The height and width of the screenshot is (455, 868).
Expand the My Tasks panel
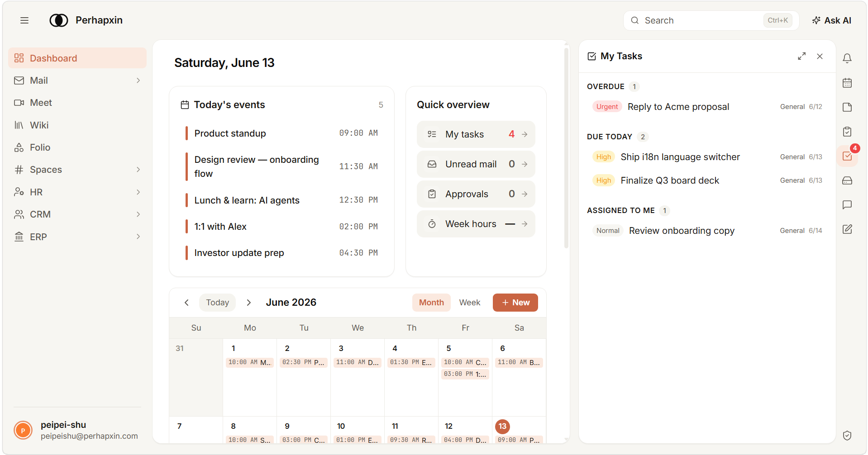point(801,56)
